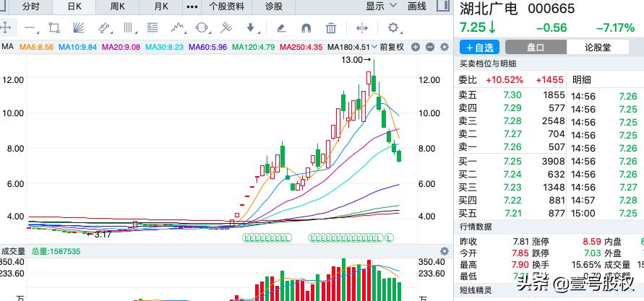The image size is (644, 301).
Task: Click the minus icon beside 前复权
Action: pos(429,48)
